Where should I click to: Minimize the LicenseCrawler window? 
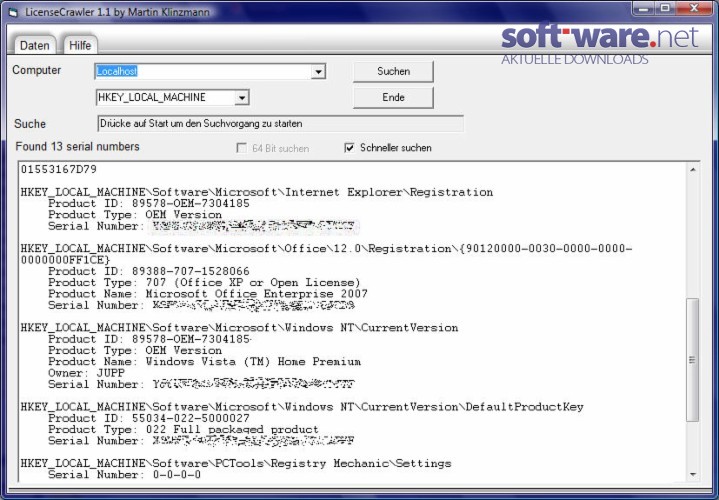coord(643,8)
